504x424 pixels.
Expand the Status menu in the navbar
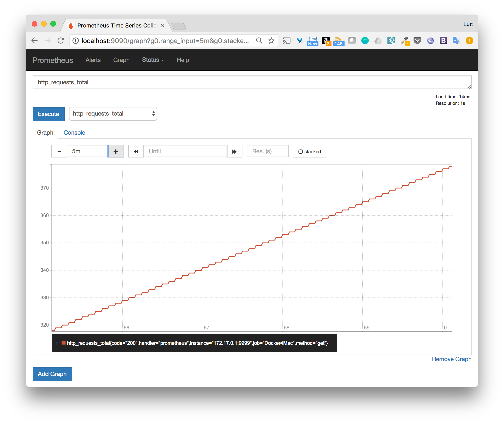pyautogui.click(x=153, y=60)
